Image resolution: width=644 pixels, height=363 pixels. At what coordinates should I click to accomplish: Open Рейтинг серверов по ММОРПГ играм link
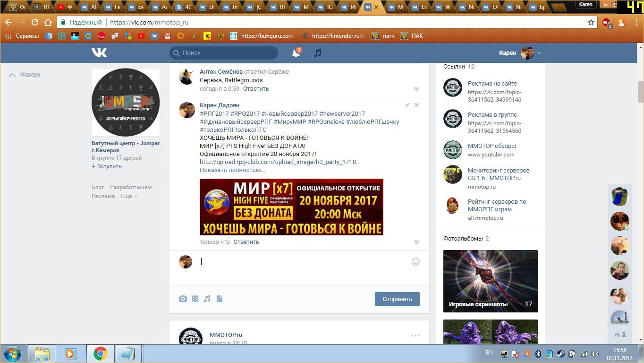tap(497, 205)
